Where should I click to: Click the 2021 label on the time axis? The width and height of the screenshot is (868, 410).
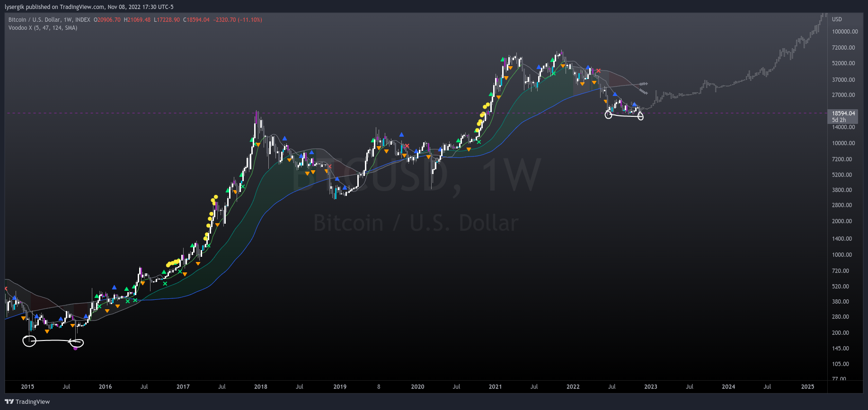495,387
